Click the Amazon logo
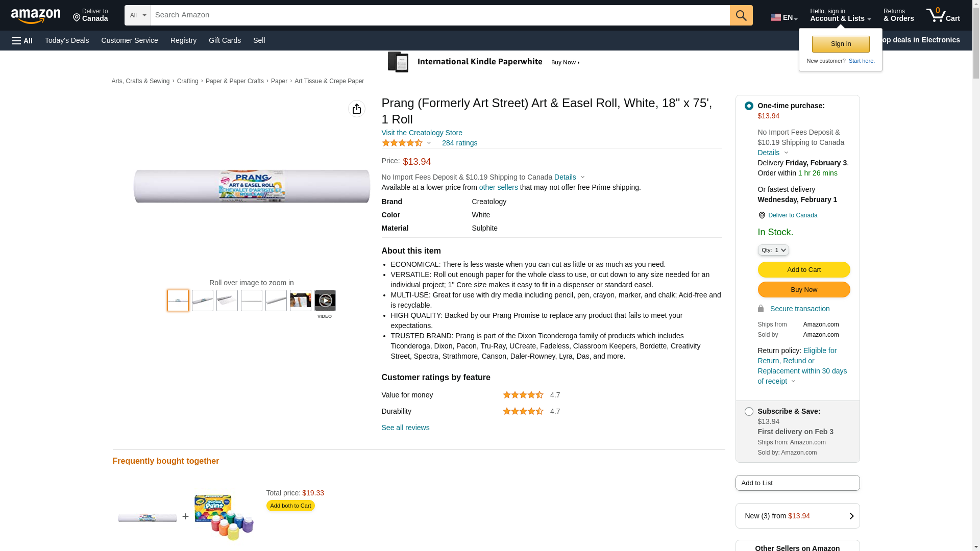This screenshot has width=980, height=551. 36,16
